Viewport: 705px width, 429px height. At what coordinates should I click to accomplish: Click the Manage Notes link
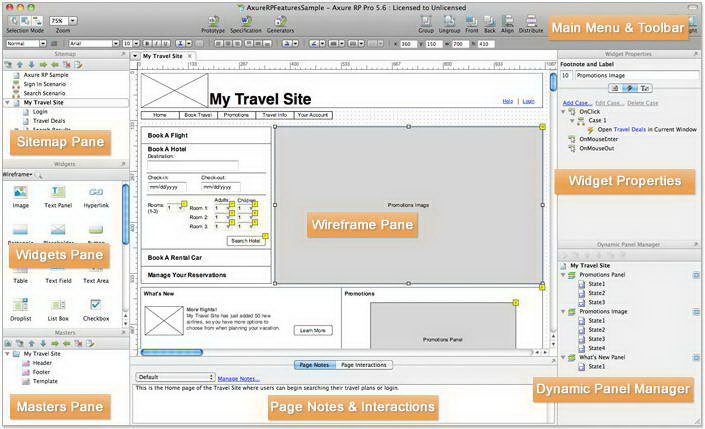(x=239, y=379)
